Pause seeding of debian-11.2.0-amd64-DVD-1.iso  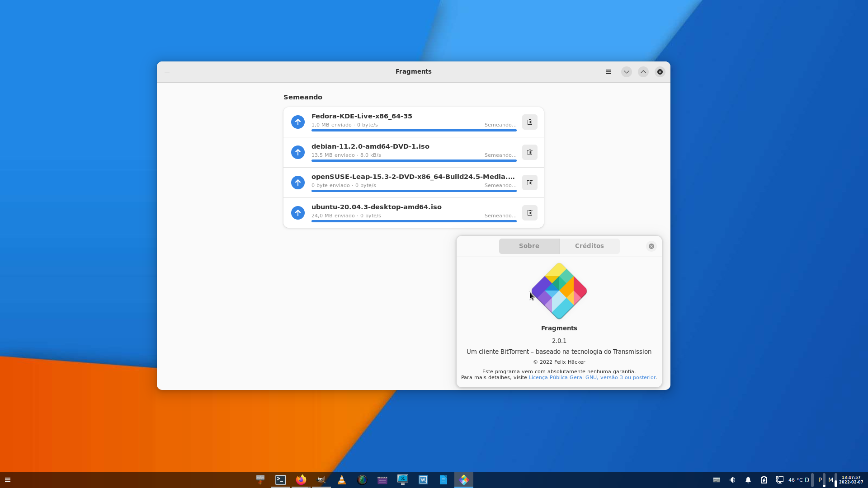pyautogui.click(x=298, y=152)
